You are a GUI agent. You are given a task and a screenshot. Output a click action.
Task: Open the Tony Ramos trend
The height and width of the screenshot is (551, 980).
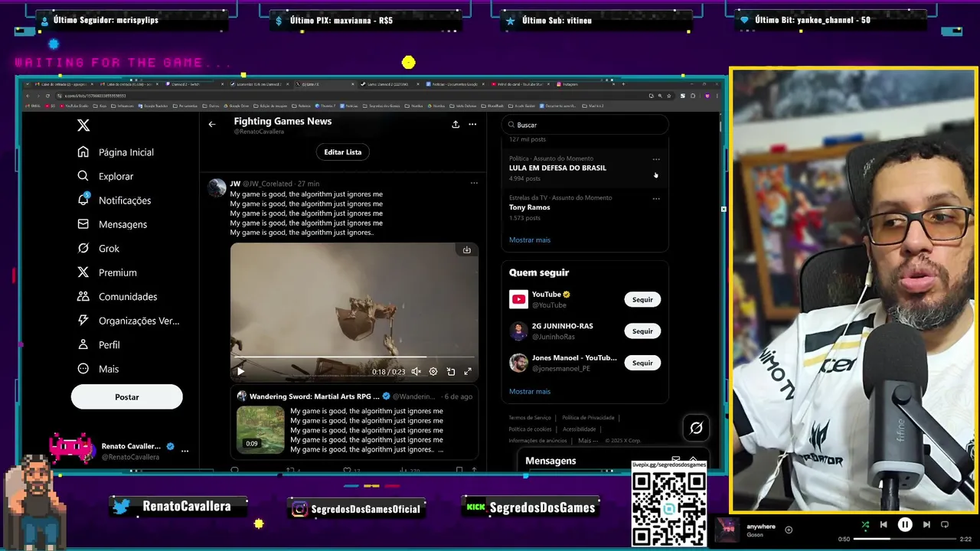tap(584, 207)
